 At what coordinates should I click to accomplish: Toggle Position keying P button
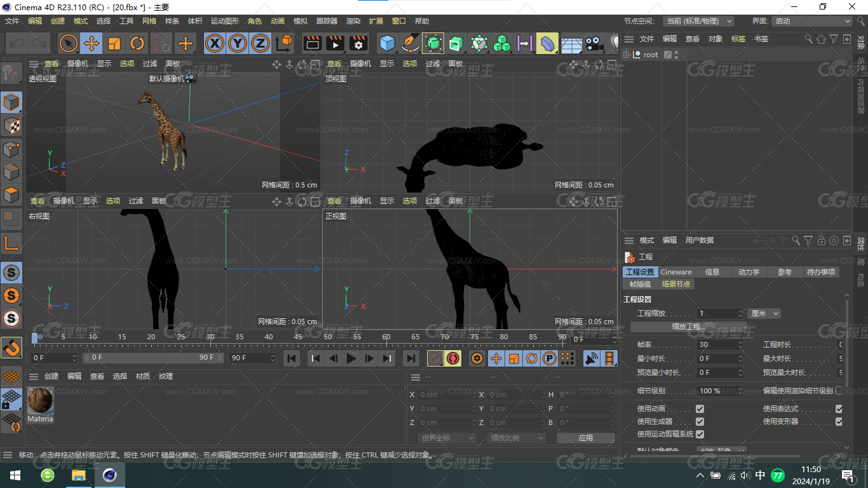point(549,358)
